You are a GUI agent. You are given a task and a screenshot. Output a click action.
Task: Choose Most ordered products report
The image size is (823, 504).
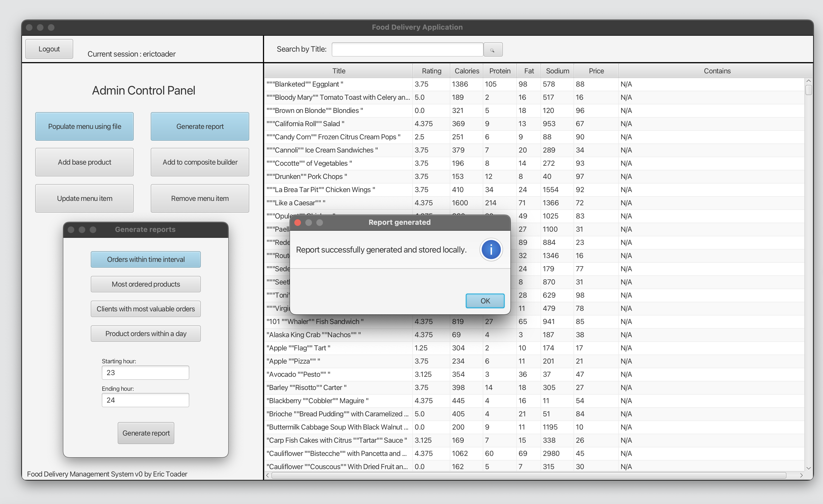[146, 284]
